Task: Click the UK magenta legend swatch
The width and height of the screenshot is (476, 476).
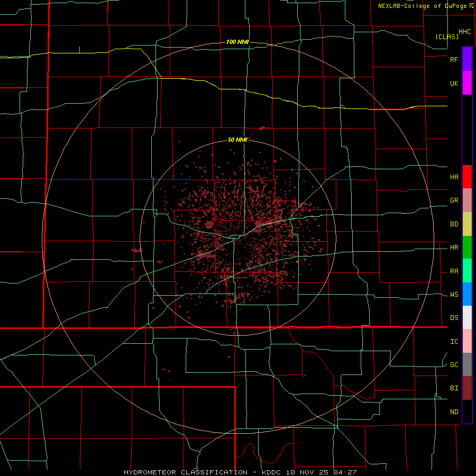Action: (x=467, y=83)
